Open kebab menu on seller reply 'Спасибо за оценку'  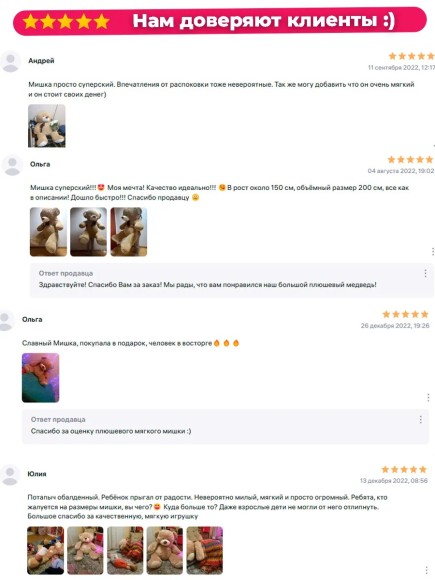421,419
